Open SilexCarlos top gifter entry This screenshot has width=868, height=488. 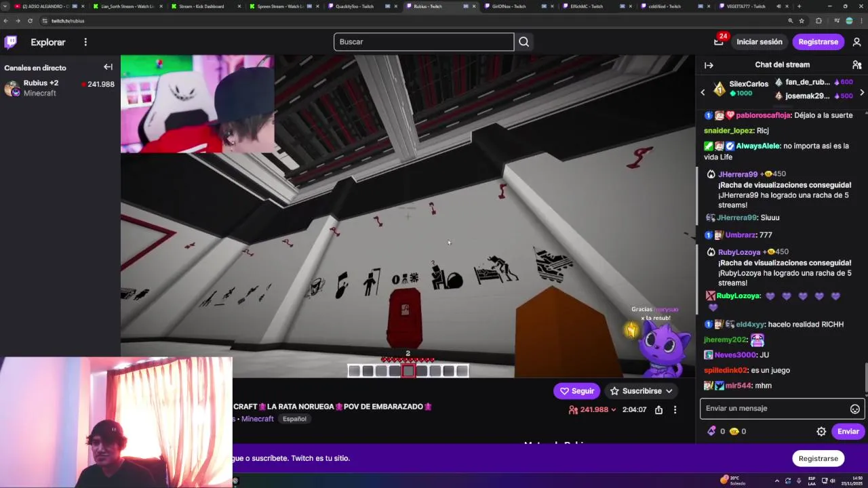(741, 89)
